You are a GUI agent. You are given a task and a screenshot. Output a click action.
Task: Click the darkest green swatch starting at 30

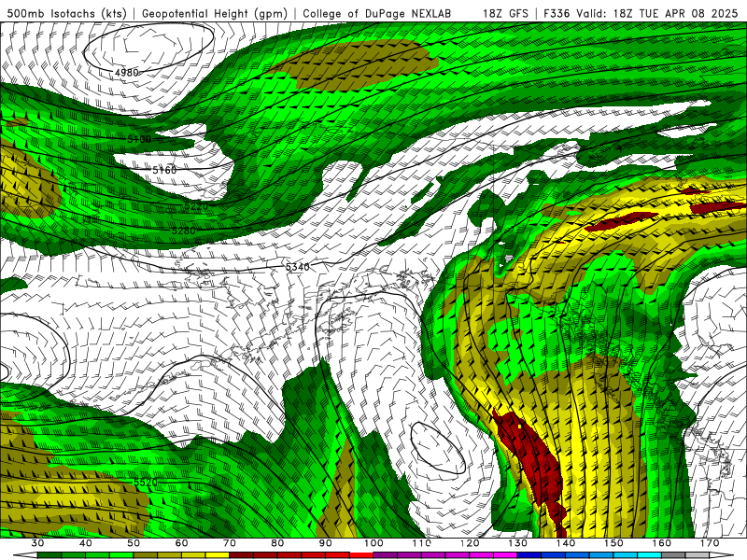tap(49, 555)
